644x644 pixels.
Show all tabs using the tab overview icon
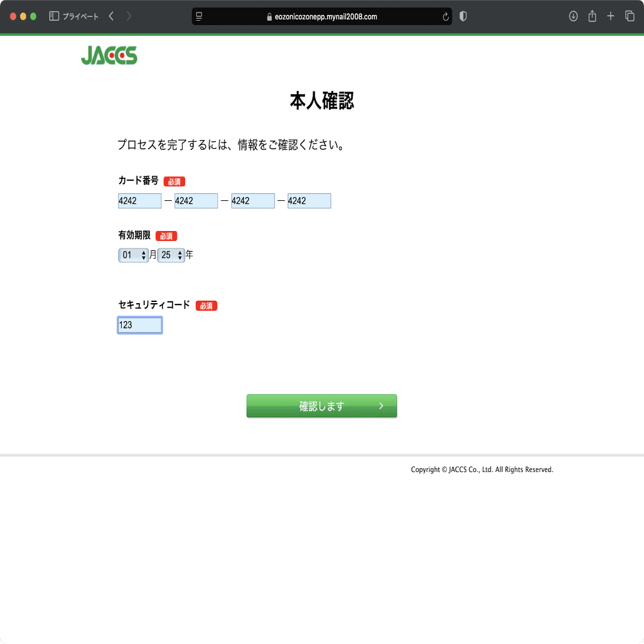click(x=629, y=16)
